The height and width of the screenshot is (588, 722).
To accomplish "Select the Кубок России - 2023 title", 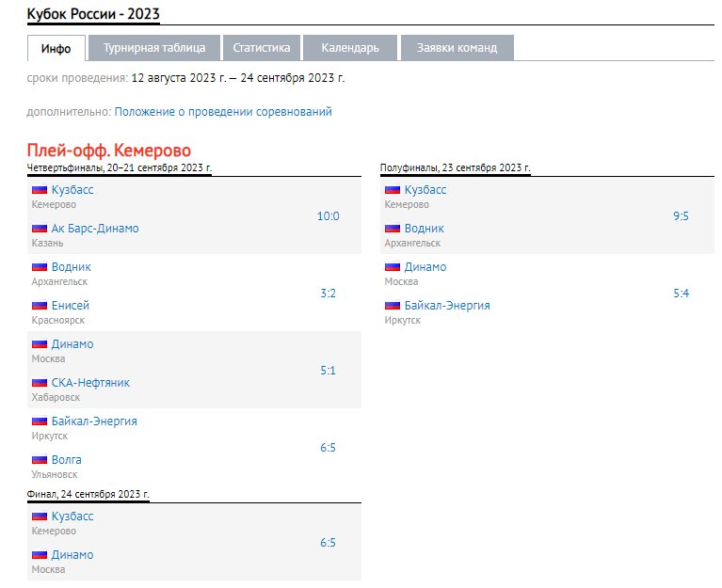I will [93, 14].
